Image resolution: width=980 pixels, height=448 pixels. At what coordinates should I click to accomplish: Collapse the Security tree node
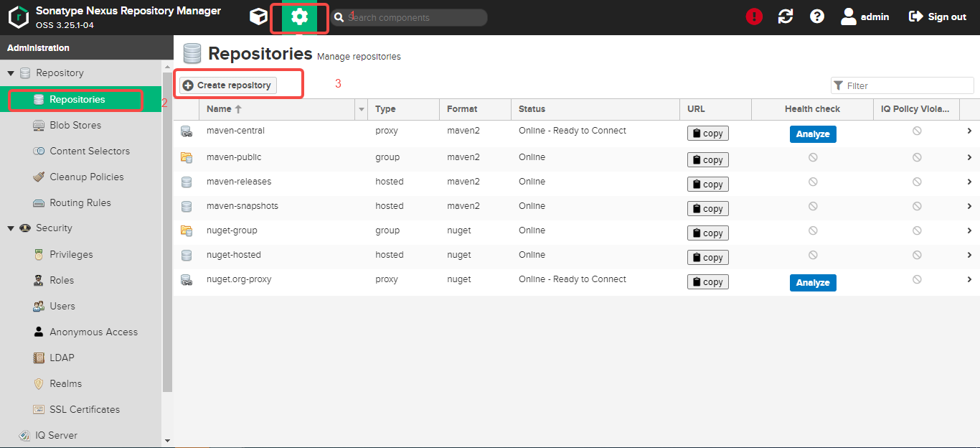click(11, 228)
